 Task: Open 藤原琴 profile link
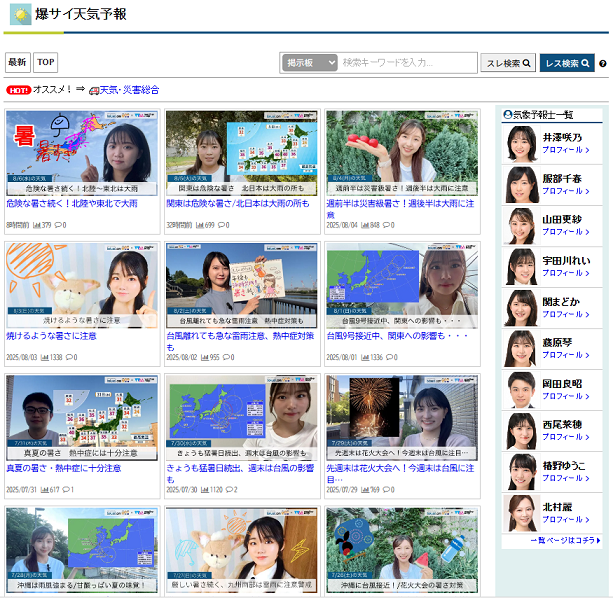pyautogui.click(x=566, y=355)
